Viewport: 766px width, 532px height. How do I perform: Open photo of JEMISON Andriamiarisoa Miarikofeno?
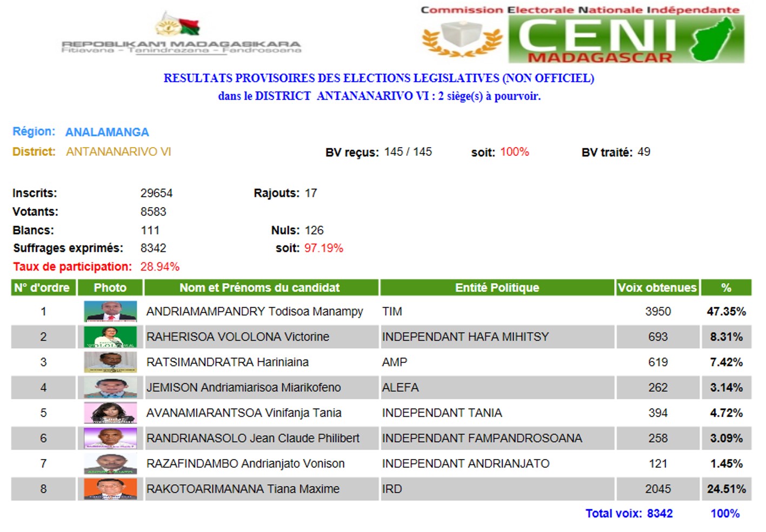[110, 388]
